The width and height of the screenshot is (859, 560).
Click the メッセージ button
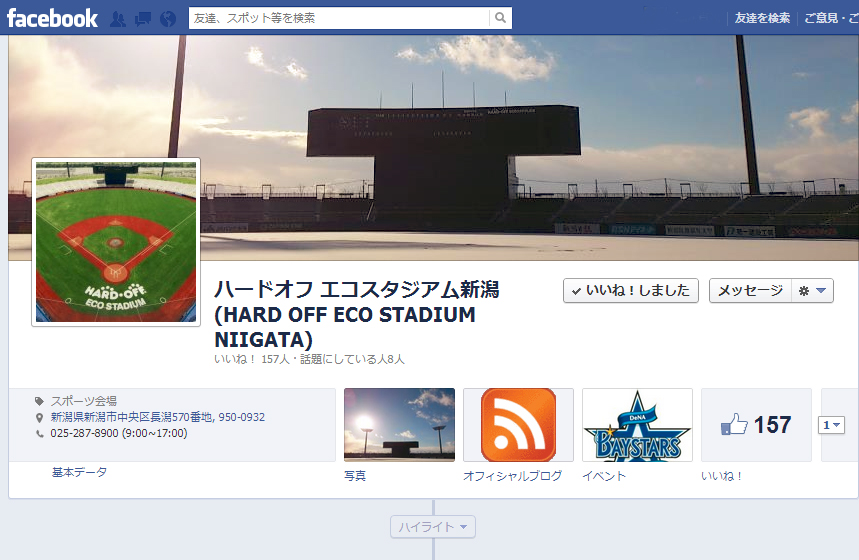750,290
